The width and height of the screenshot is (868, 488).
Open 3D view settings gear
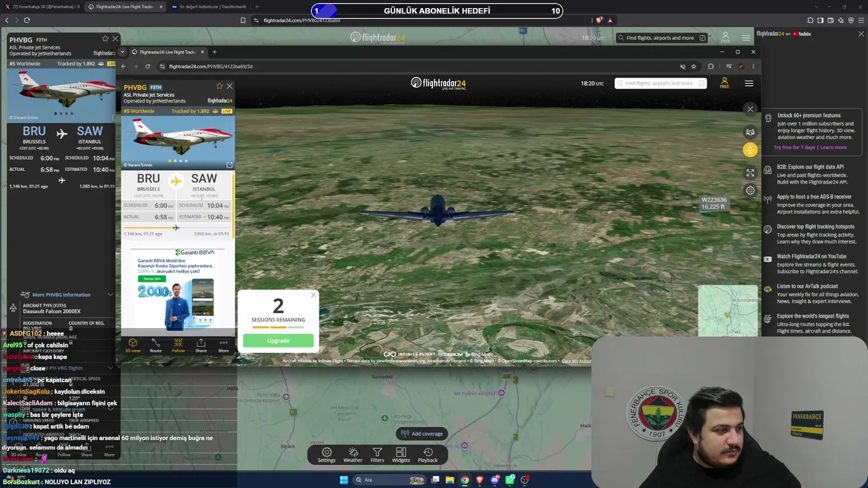[750, 190]
